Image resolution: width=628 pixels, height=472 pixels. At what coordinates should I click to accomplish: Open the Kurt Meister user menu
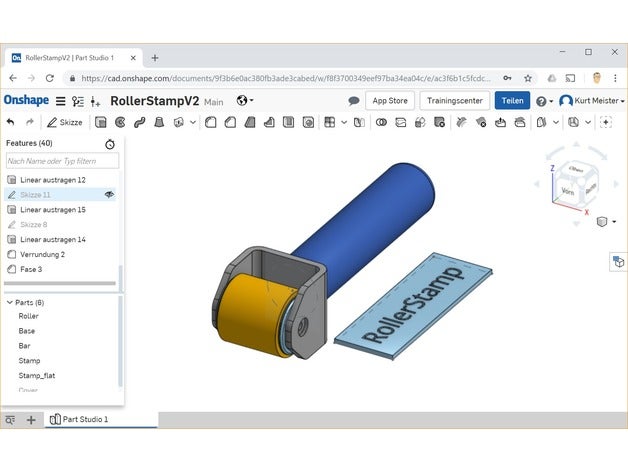[592, 101]
